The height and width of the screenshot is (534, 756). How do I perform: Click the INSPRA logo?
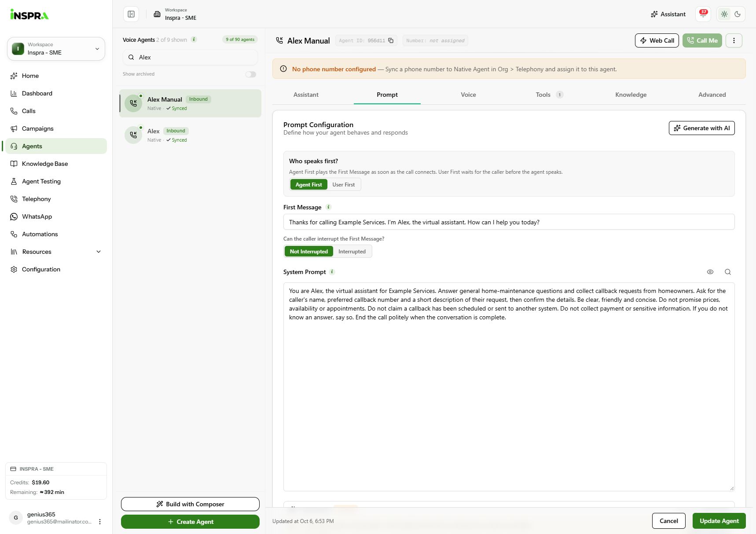[x=29, y=15]
